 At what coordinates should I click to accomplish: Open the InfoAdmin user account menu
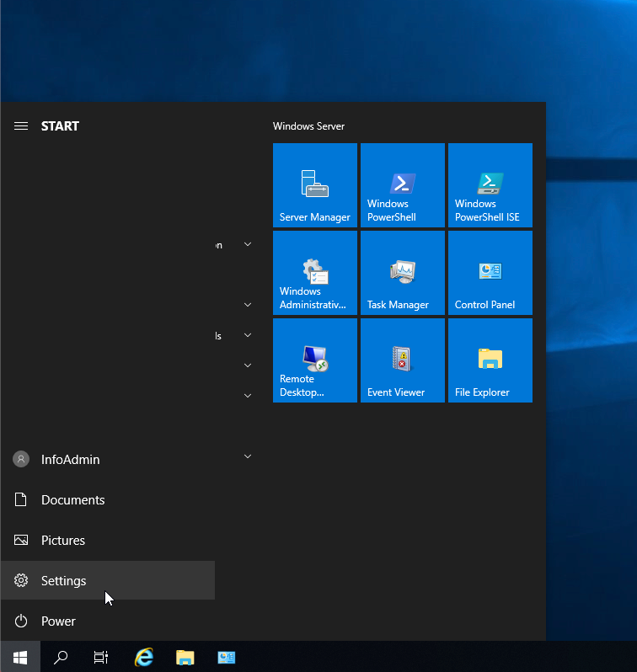click(107, 460)
